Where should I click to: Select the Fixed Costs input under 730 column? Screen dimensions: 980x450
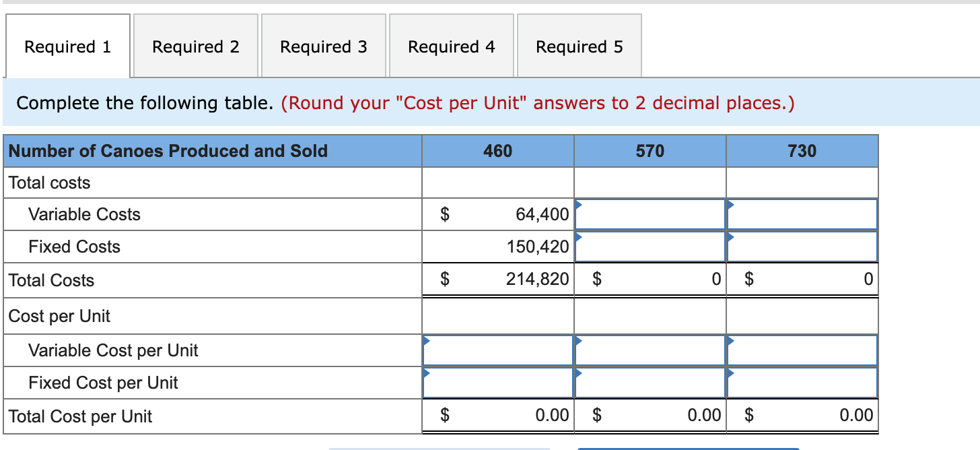click(801, 247)
